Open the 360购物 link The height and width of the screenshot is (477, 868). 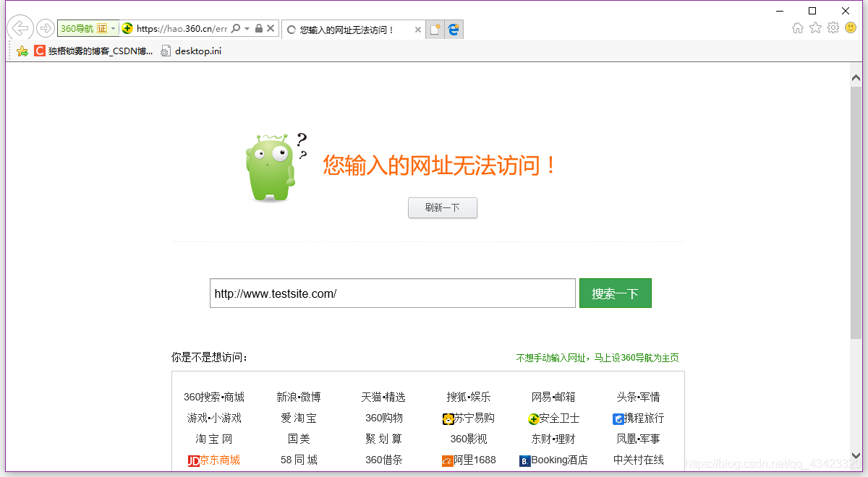(x=384, y=418)
